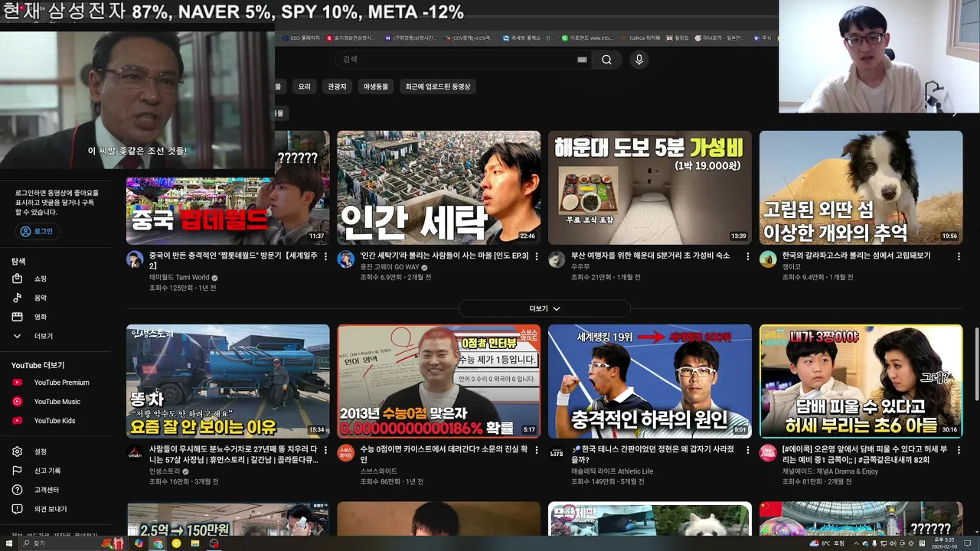The height and width of the screenshot is (551, 980).
Task: Select the 요리 category chip
Action: [x=305, y=86]
